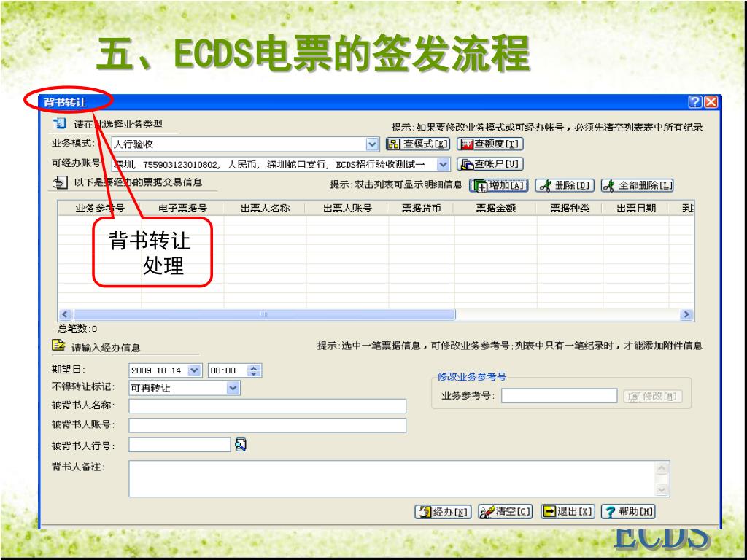Viewport: 747px width, 560px height.
Task: Click the 票据种类 column header
Action: click(570, 208)
